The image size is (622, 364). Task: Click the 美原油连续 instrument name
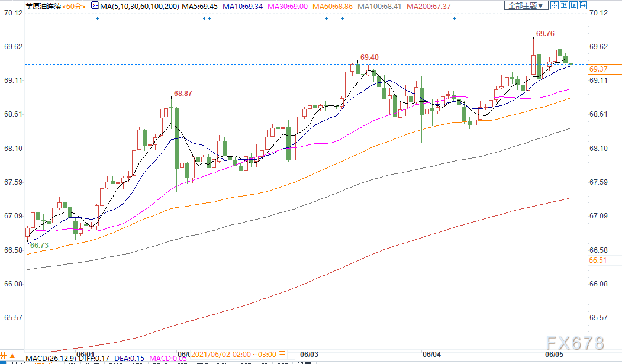(x=43, y=7)
